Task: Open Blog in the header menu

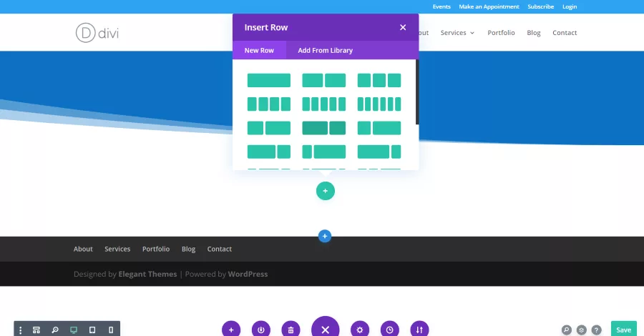Action: pos(534,32)
